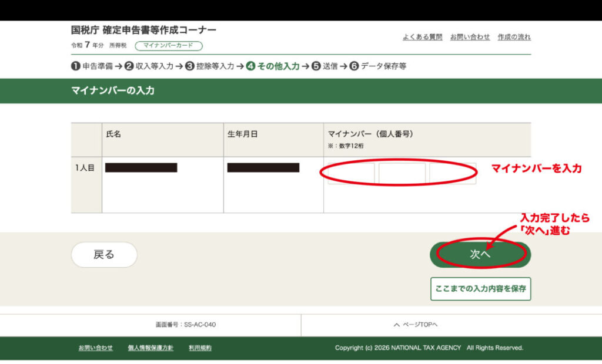
Task: Select step 1 申告準備 in progress bar
Action: [92, 66]
